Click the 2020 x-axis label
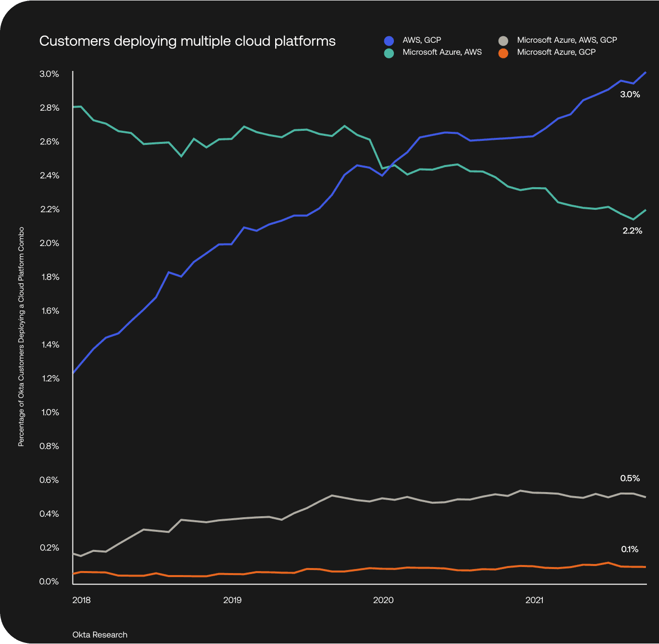The height and width of the screenshot is (644, 659). click(x=383, y=600)
